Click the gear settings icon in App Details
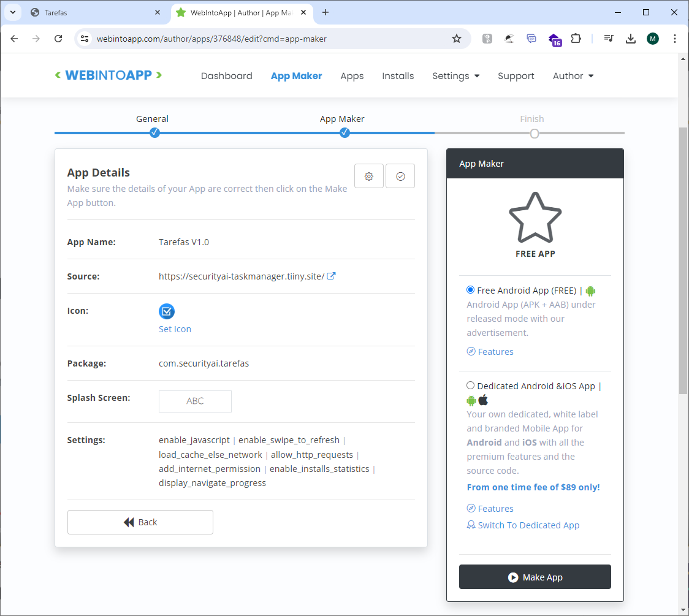The image size is (689, 616). coord(368,176)
